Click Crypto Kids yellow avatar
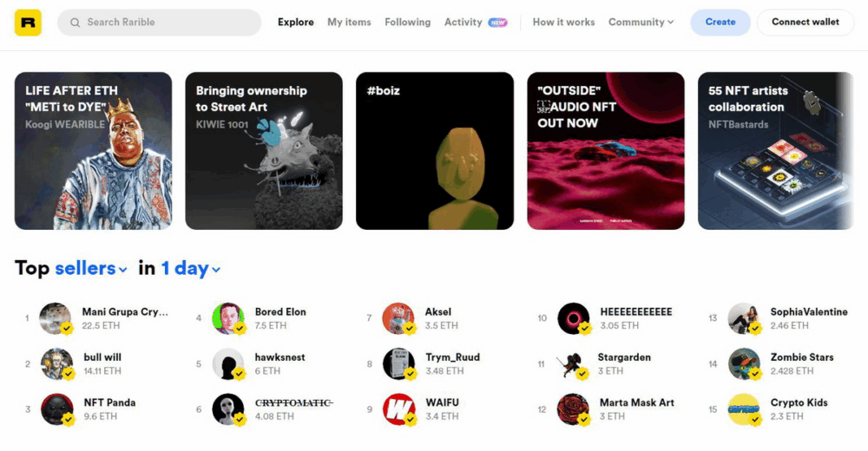The image size is (868, 451). pyautogui.click(x=744, y=409)
